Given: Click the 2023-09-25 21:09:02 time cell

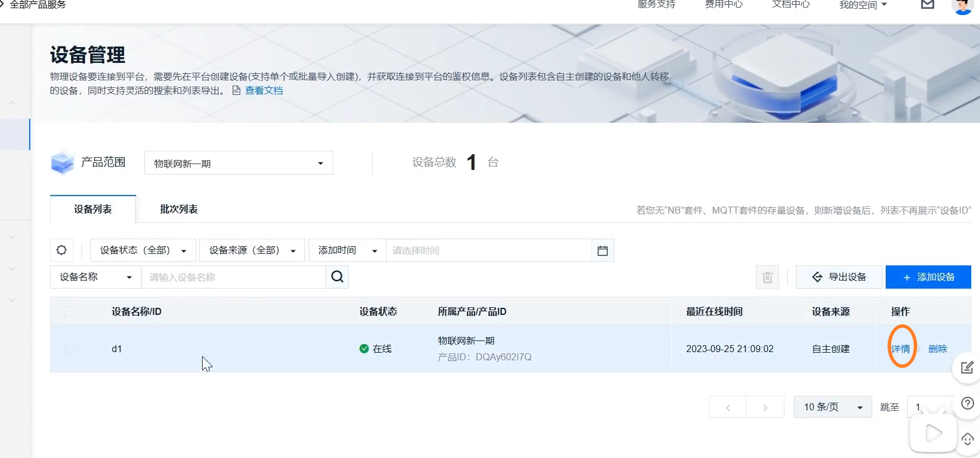Looking at the screenshot, I should pos(730,349).
